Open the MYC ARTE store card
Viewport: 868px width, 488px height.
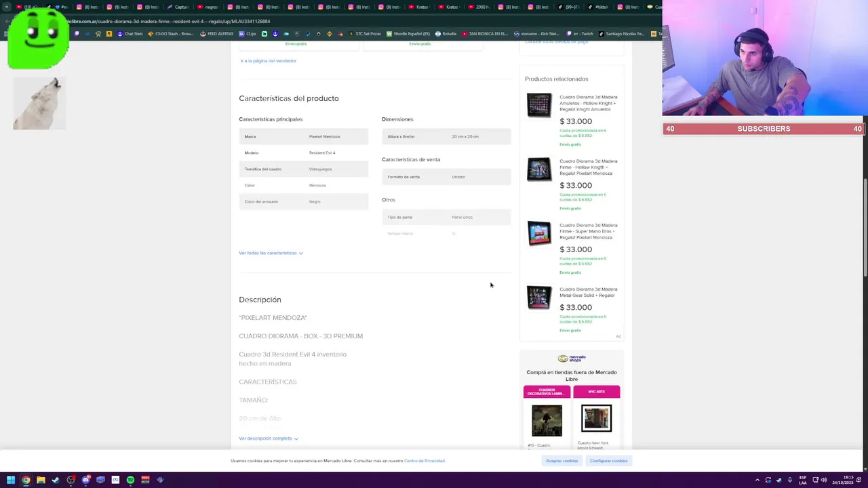coord(596,392)
